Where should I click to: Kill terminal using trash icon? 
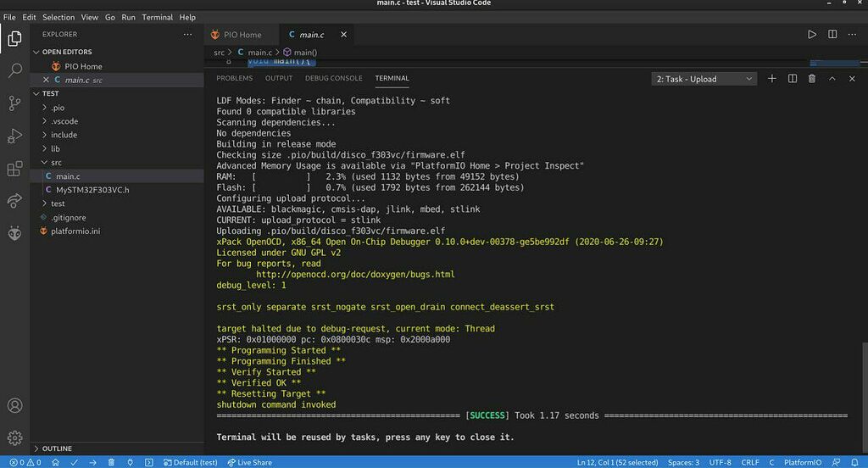(x=811, y=79)
